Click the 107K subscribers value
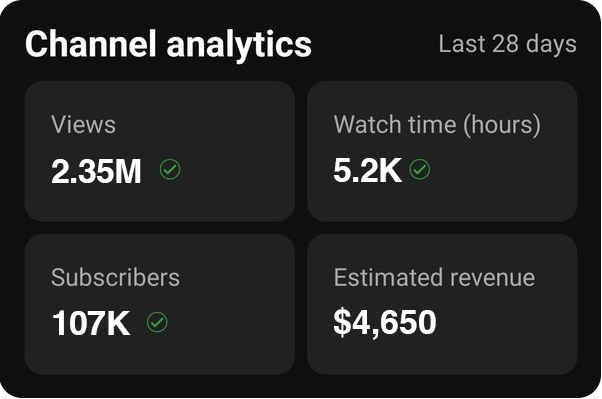The image size is (602, 399). (91, 323)
